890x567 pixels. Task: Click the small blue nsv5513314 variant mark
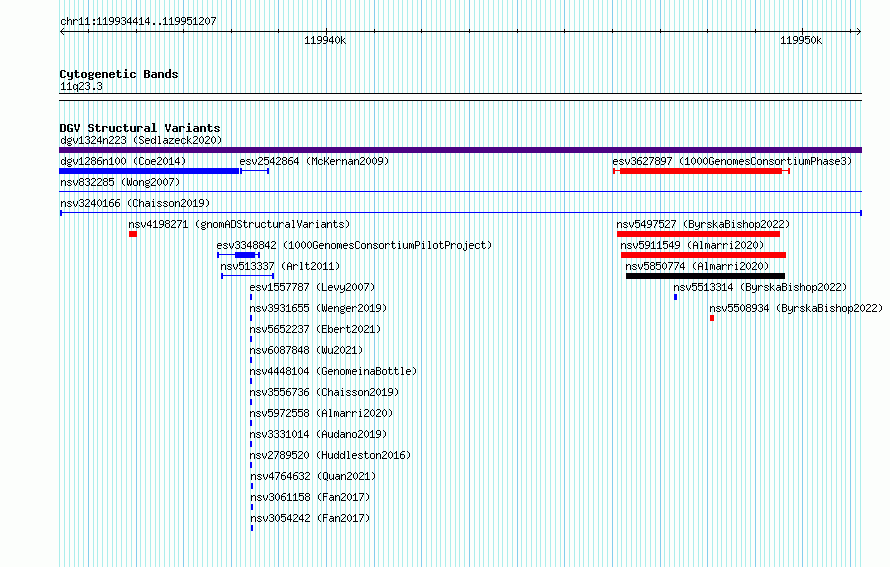(675, 297)
